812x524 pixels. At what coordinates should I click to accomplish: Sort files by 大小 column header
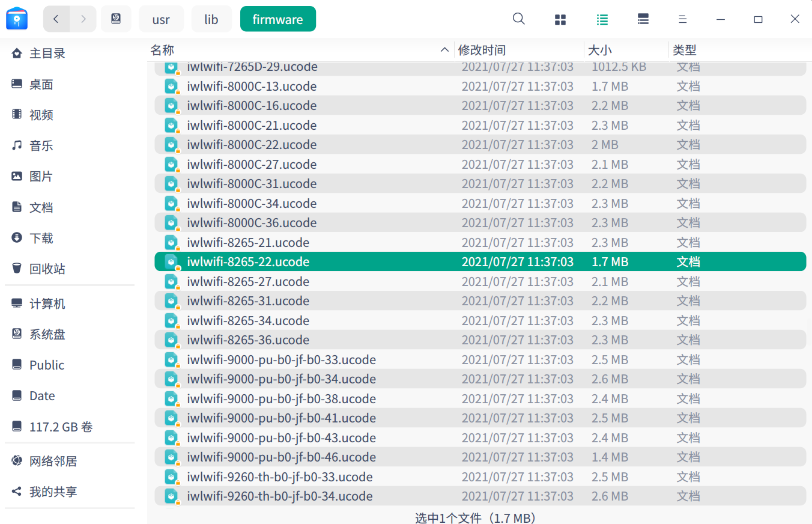[626, 50]
